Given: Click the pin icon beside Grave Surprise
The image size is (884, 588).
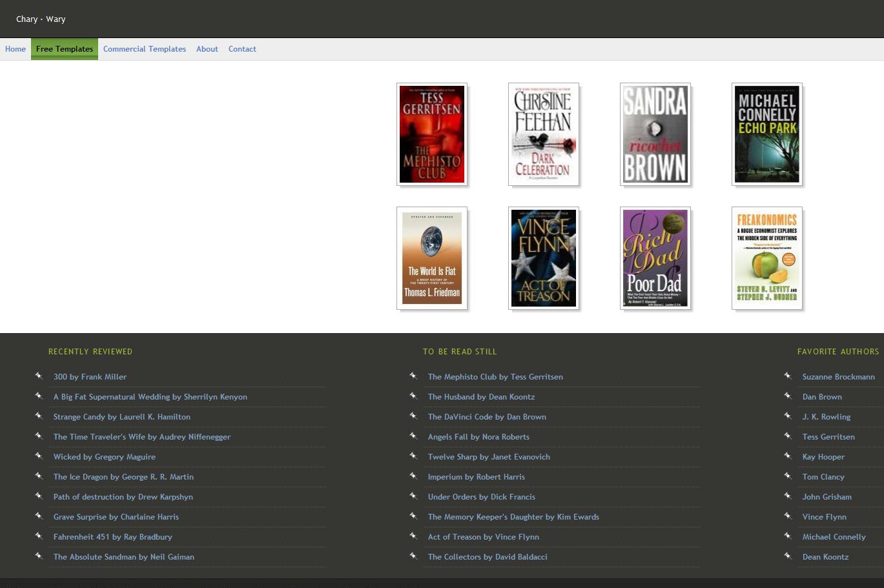Looking at the screenshot, I should (39, 516).
